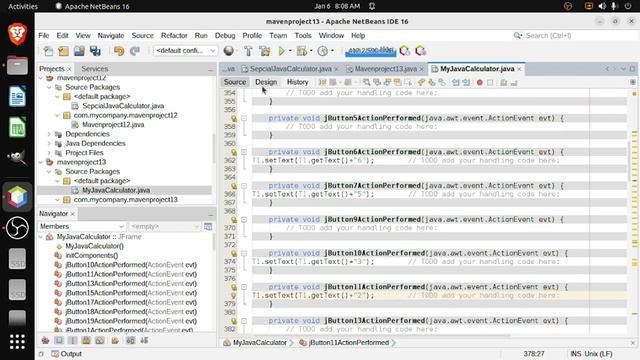Run the project with the green play icon
Viewport: 640px width, 360px height.
[x=282, y=51]
